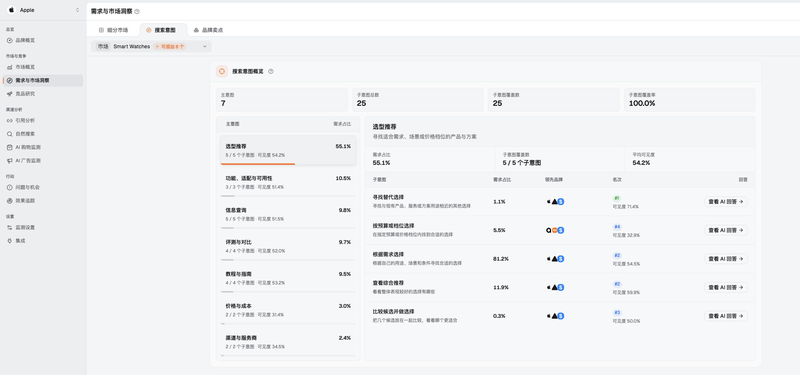Click the 市场概览 chart icon in sidebar
The width and height of the screenshot is (800, 375).
click(10, 67)
